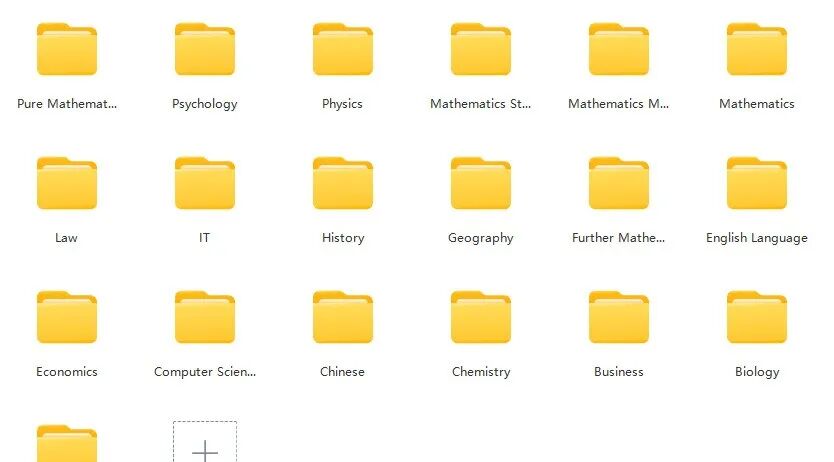Click the 'Law' folder name
Screen dimensions: 834x462
click(x=66, y=238)
